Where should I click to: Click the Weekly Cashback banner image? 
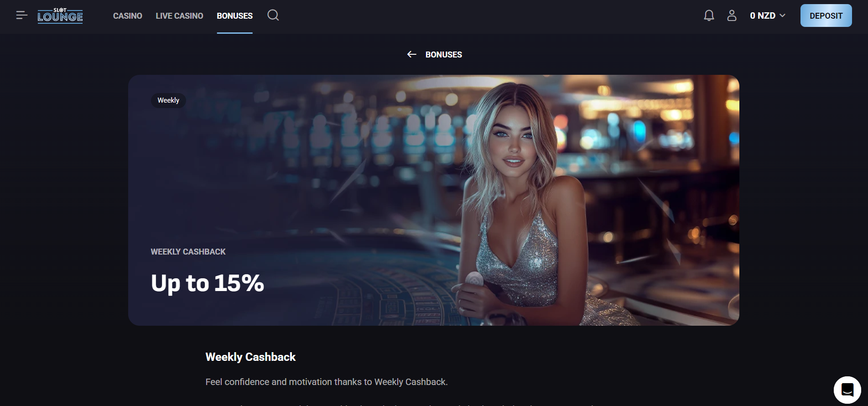click(433, 200)
